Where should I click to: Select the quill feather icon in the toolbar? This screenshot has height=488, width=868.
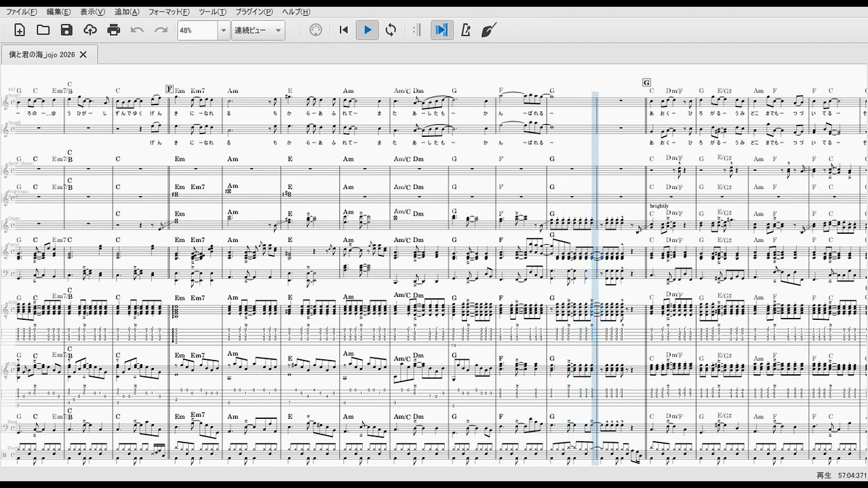click(x=489, y=30)
